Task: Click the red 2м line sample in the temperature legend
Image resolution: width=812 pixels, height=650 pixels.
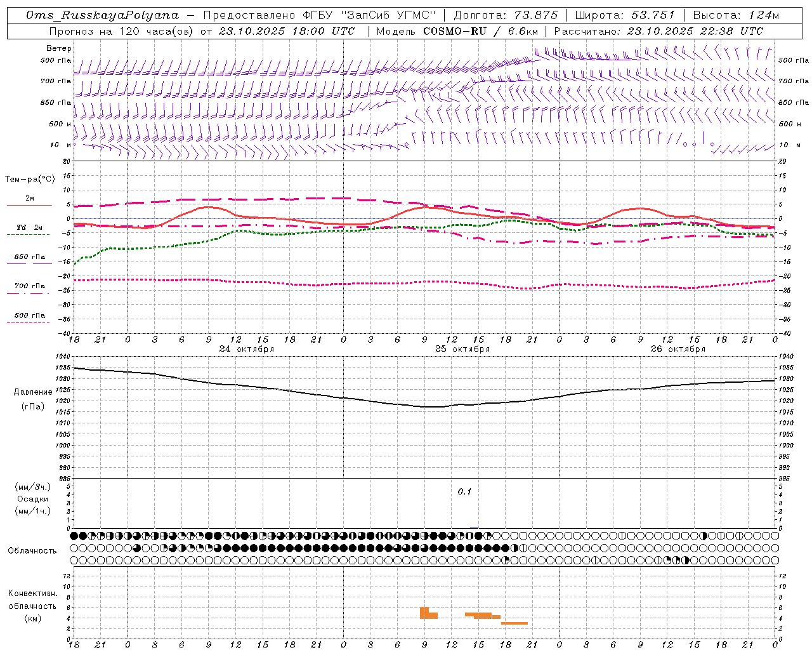Action: (29, 205)
